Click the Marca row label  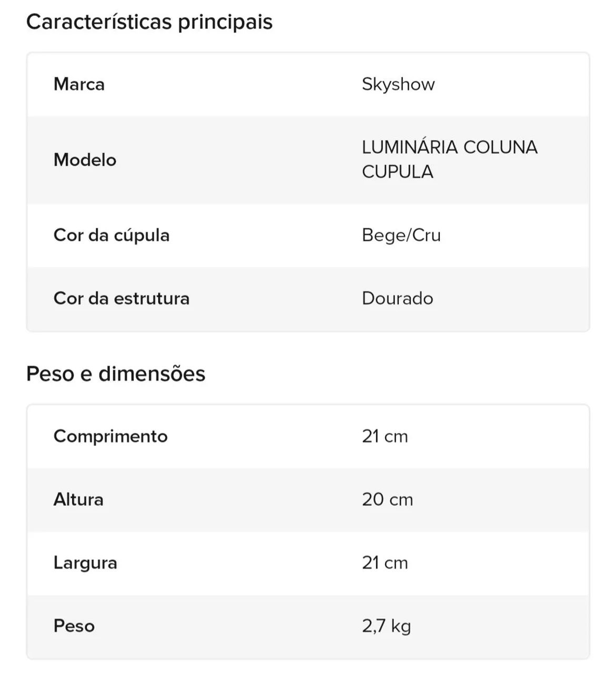[79, 84]
